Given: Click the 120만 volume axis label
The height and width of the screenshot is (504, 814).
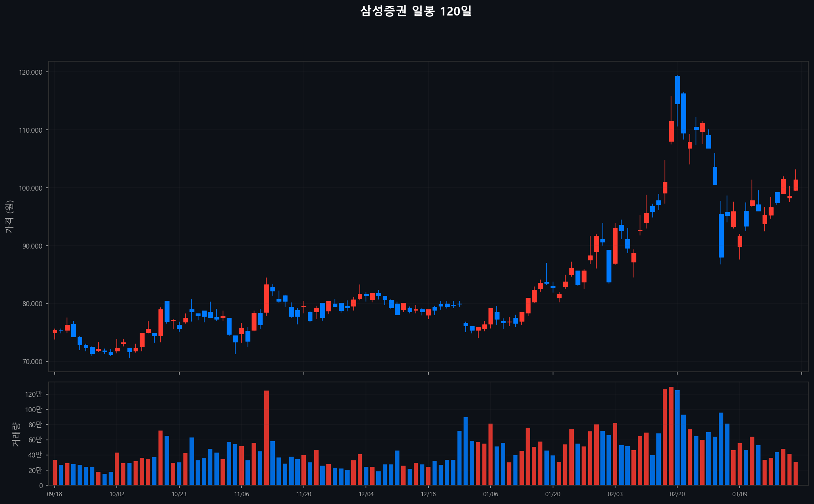Looking at the screenshot, I should pos(33,394).
